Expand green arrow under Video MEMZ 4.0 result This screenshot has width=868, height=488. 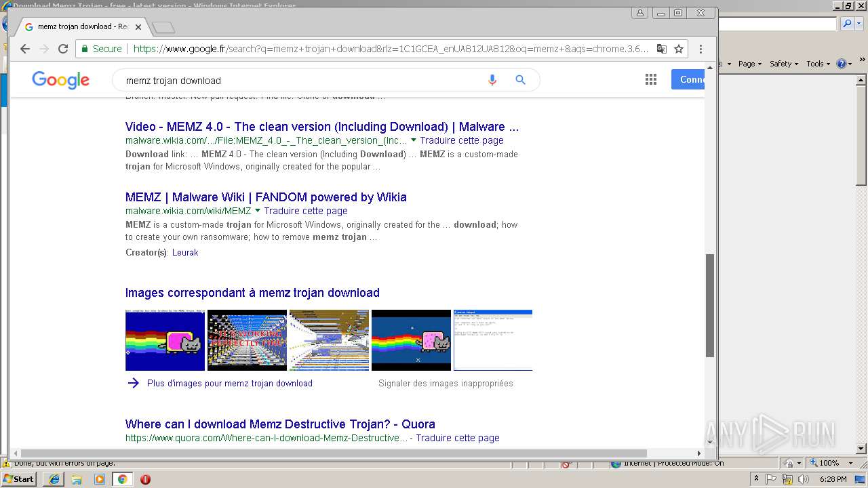click(x=414, y=140)
